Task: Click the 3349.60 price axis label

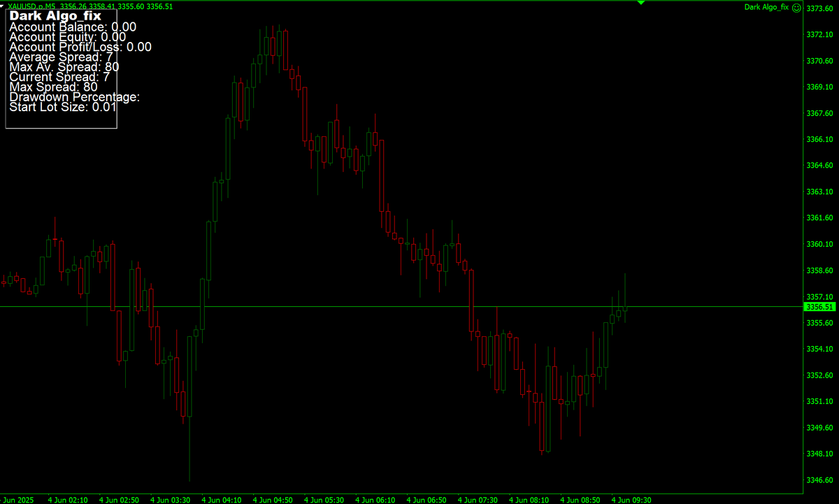Action: click(x=819, y=428)
